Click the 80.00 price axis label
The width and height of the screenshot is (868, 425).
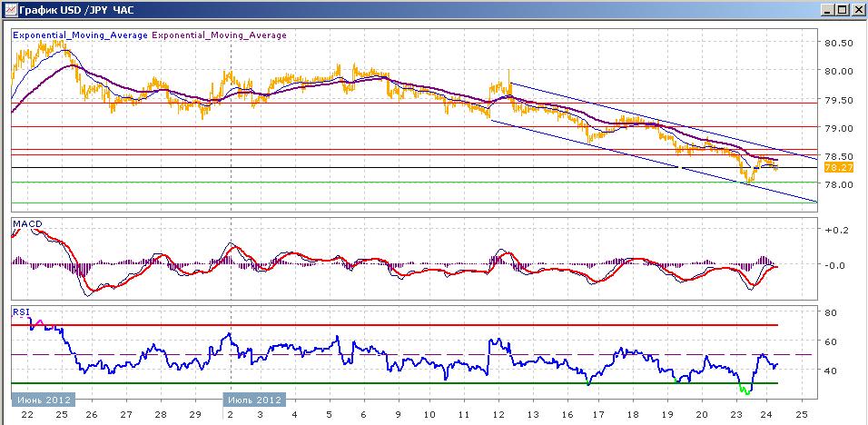[x=838, y=71]
